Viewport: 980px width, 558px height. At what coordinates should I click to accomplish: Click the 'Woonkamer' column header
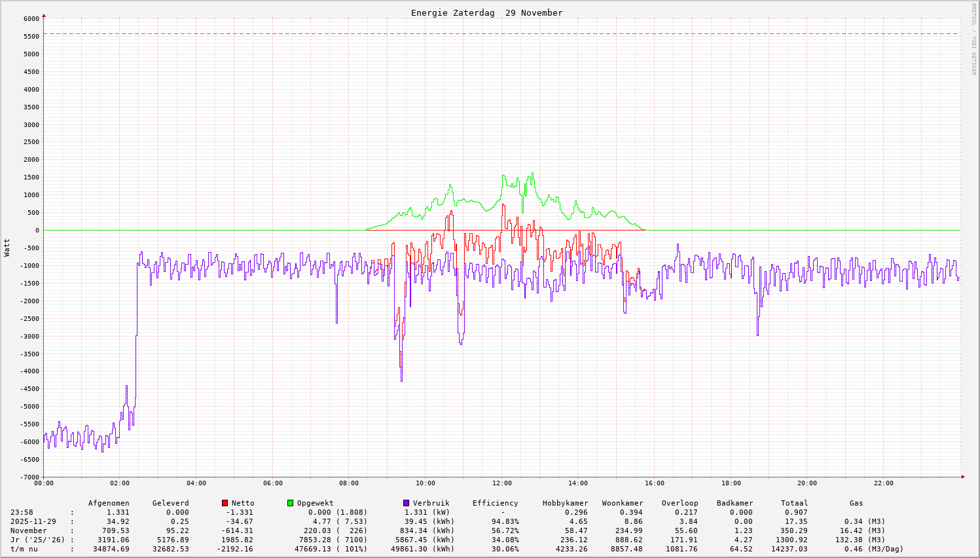[622, 503]
